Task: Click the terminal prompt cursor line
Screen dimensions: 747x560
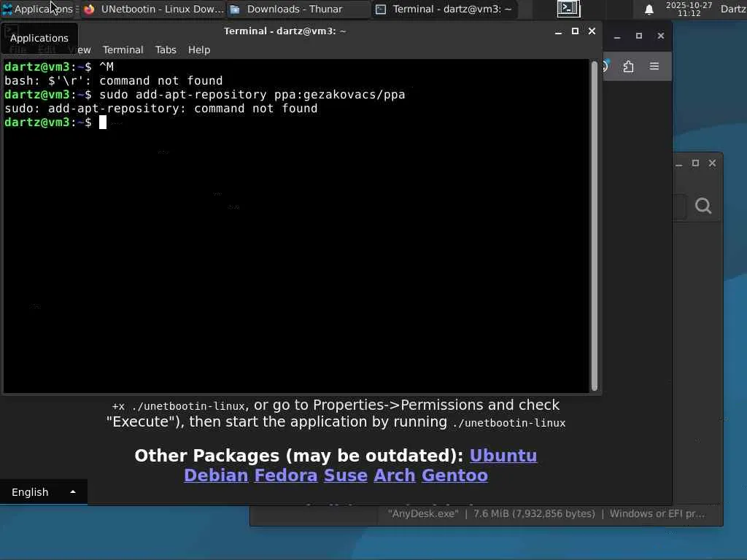Action: (x=102, y=122)
